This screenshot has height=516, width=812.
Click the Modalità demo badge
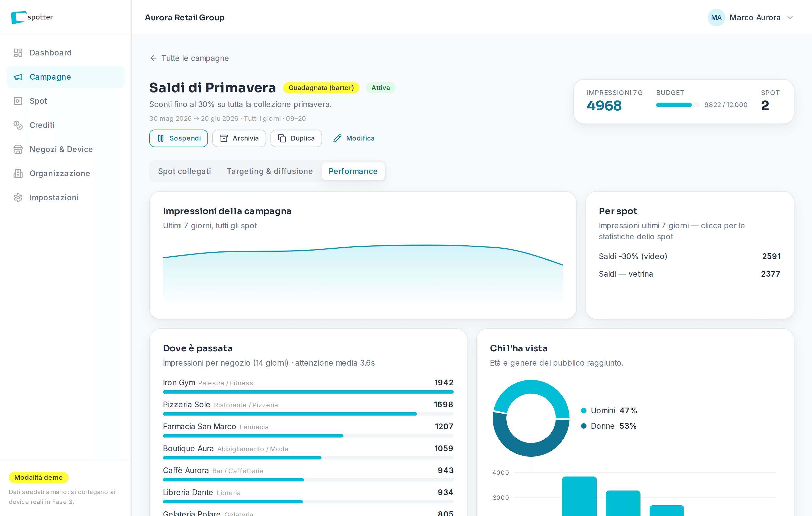pos(38,478)
